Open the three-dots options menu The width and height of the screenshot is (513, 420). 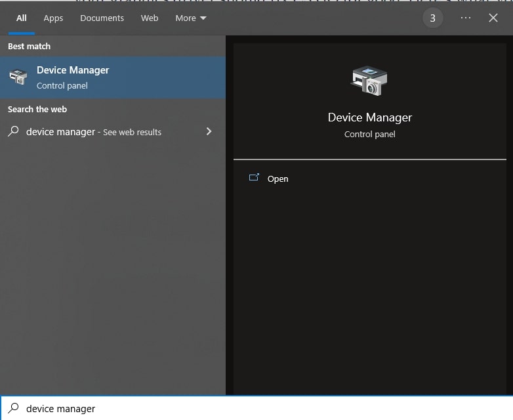[x=466, y=18]
